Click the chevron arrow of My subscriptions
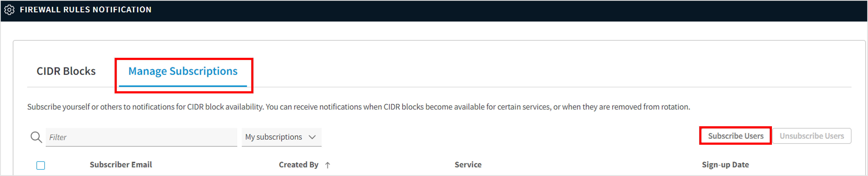868x176 pixels. point(312,137)
